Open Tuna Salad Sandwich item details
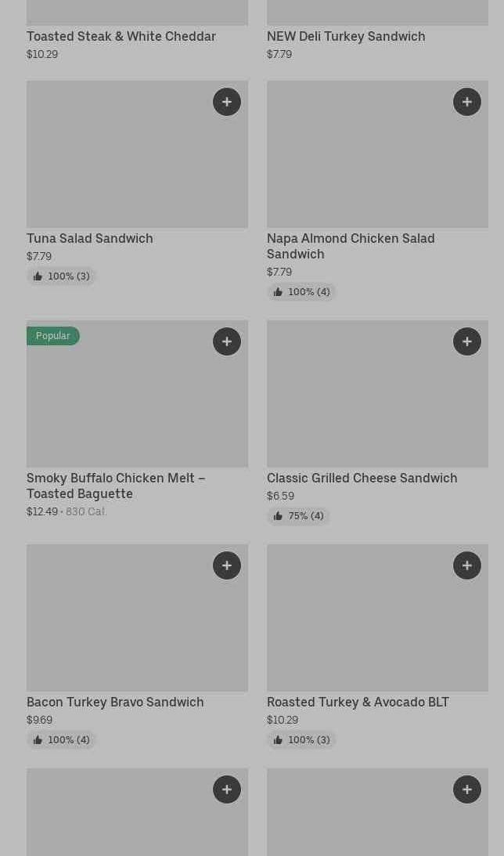This screenshot has width=504, height=856. coord(90,238)
